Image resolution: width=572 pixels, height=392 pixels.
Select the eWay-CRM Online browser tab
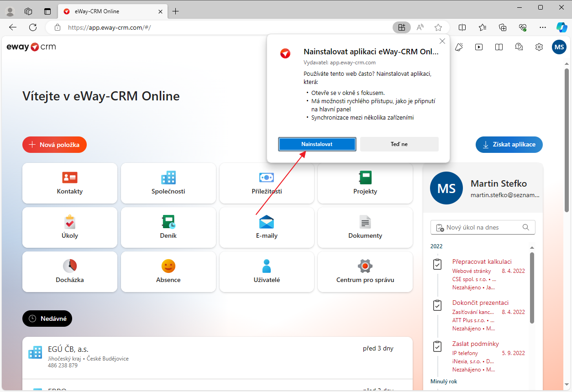coord(112,11)
